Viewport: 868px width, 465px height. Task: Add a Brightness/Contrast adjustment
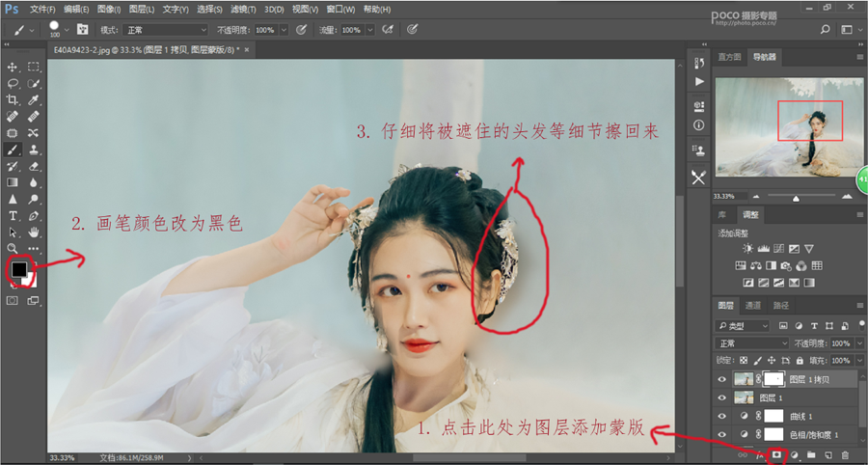tap(748, 249)
